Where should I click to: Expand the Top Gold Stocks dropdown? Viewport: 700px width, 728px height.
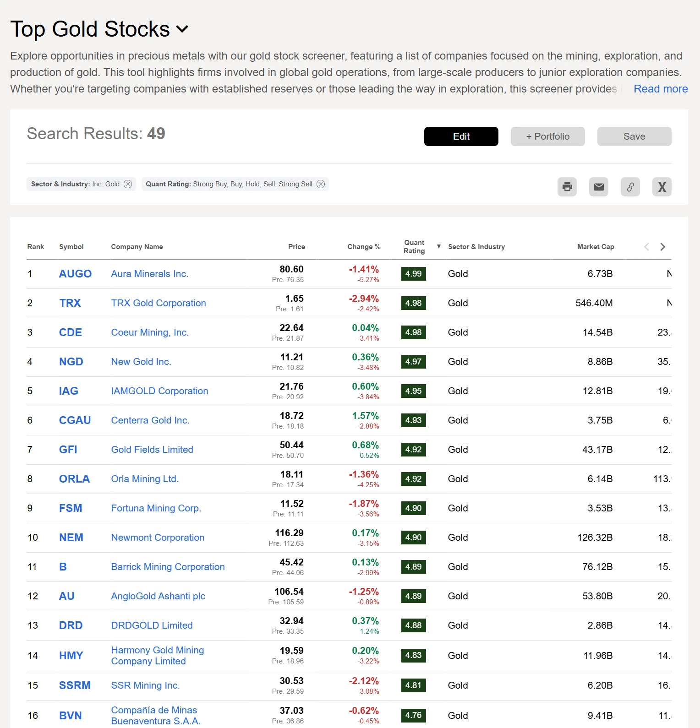click(182, 29)
